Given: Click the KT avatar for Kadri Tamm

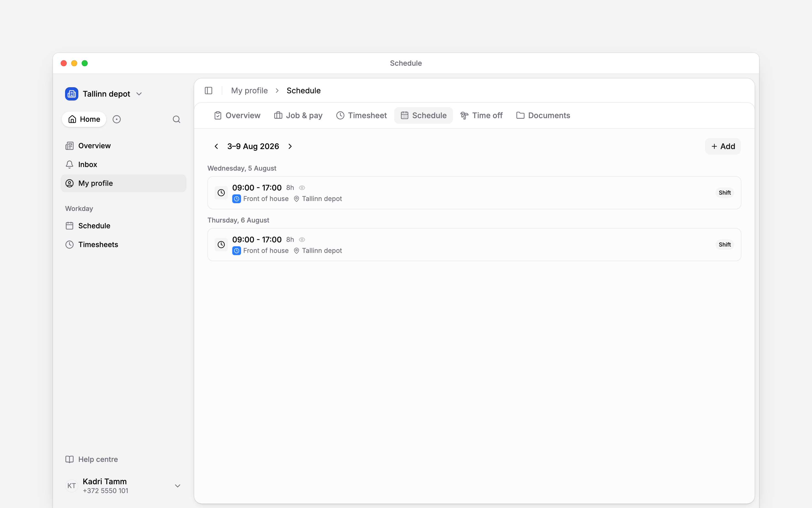Looking at the screenshot, I should tap(71, 486).
